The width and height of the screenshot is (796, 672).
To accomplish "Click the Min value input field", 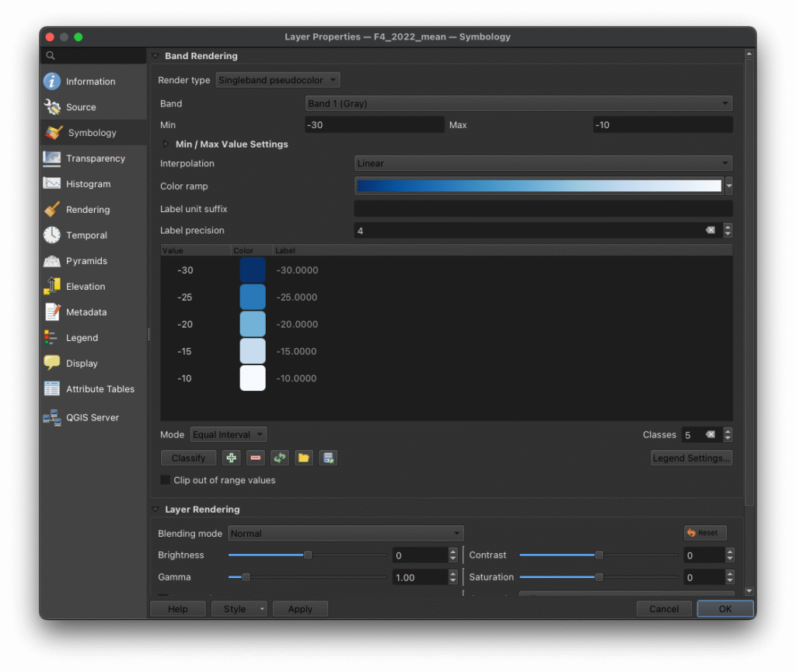I will 374,125.
